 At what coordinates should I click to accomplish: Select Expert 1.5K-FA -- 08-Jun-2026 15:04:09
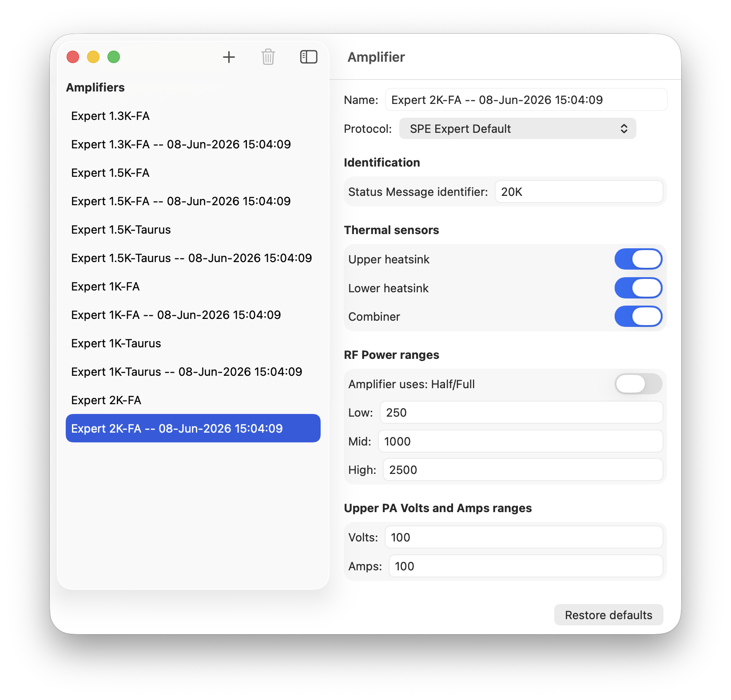[x=193, y=201]
